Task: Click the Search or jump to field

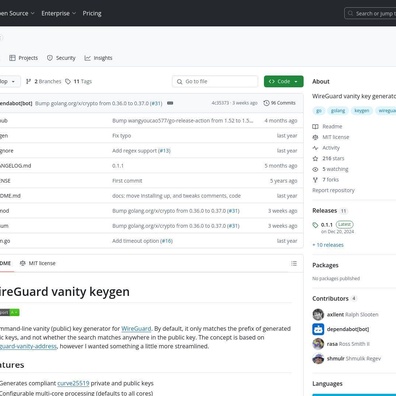Action: (x=371, y=13)
